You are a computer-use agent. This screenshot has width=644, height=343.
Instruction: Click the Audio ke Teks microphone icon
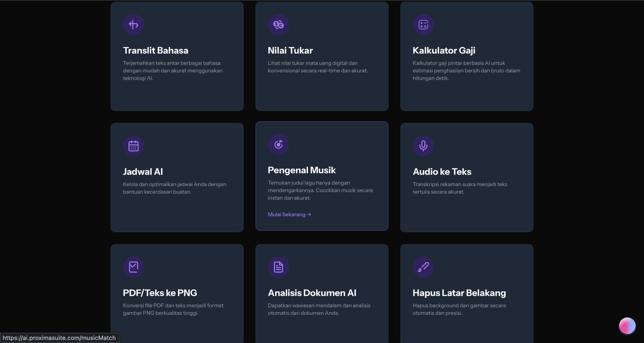pyautogui.click(x=423, y=146)
